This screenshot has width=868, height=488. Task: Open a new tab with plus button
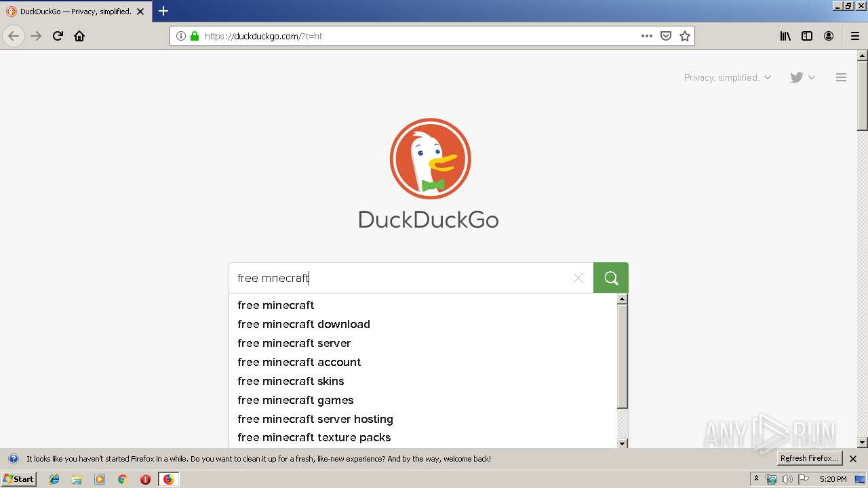[x=163, y=11]
